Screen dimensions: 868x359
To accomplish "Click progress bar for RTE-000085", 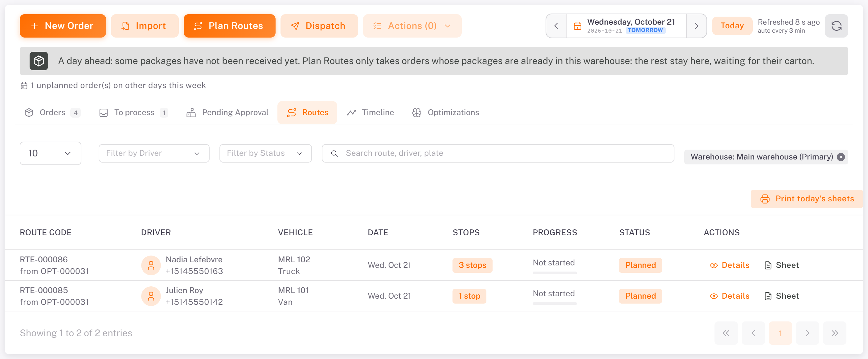I will (555, 304).
